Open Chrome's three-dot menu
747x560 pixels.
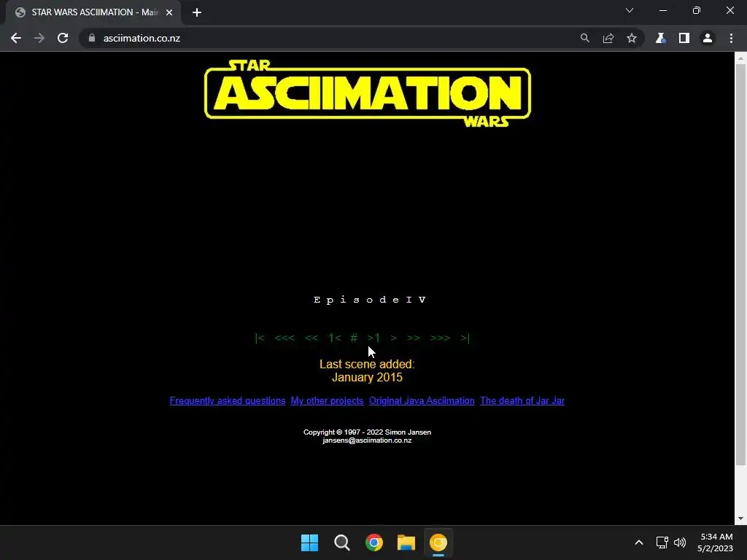coord(731,38)
